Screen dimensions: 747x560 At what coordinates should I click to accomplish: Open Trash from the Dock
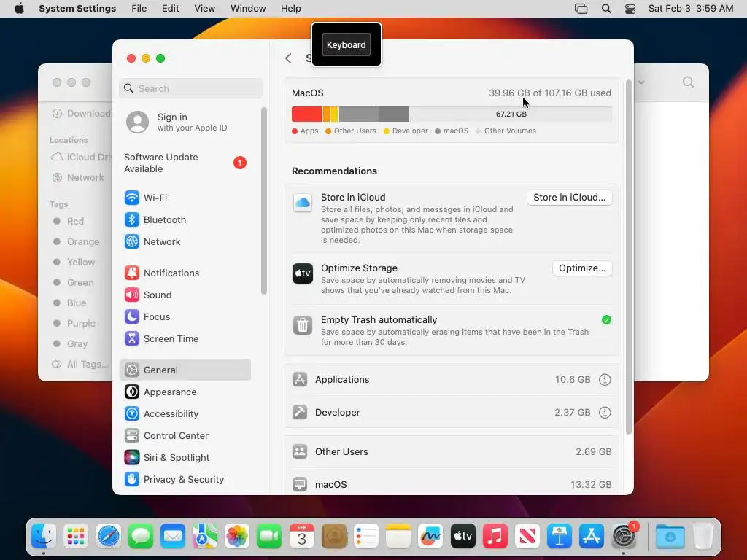point(703,537)
